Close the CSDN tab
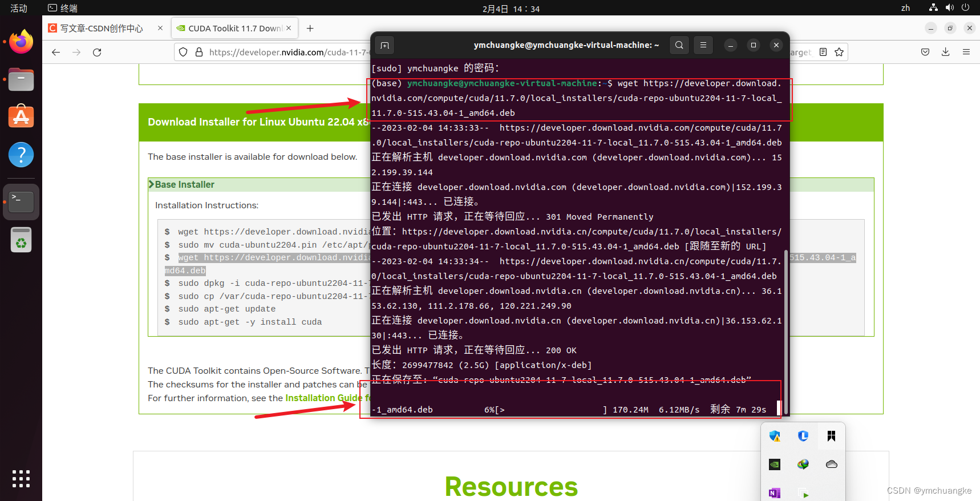 click(160, 28)
